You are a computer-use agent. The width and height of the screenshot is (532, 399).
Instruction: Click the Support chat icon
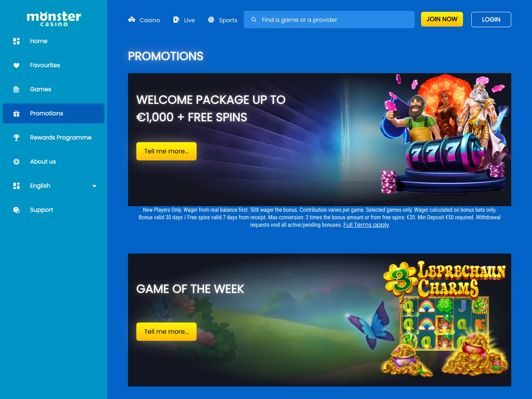tap(17, 210)
